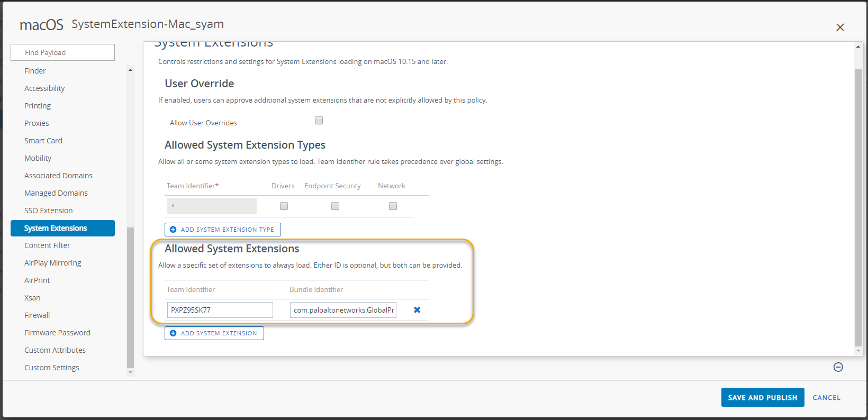Check the Endpoint Security checkbox

point(335,206)
